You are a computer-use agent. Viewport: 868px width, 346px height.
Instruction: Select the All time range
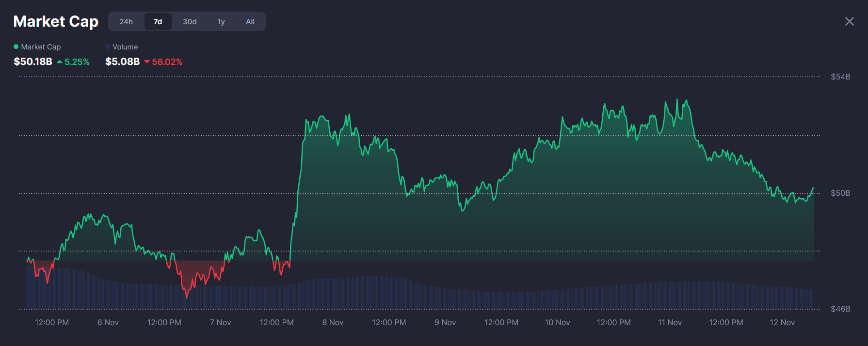click(x=250, y=21)
